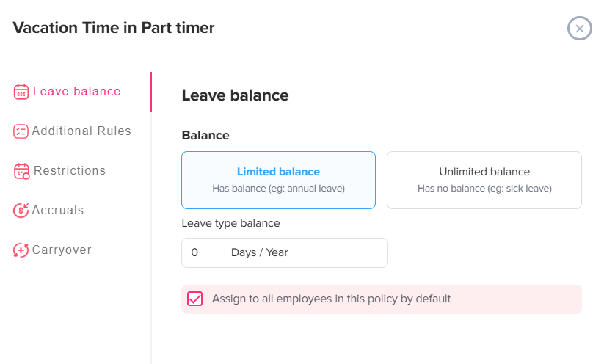Click the Days / Year unit text
The image size is (604, 364).
pyautogui.click(x=260, y=252)
